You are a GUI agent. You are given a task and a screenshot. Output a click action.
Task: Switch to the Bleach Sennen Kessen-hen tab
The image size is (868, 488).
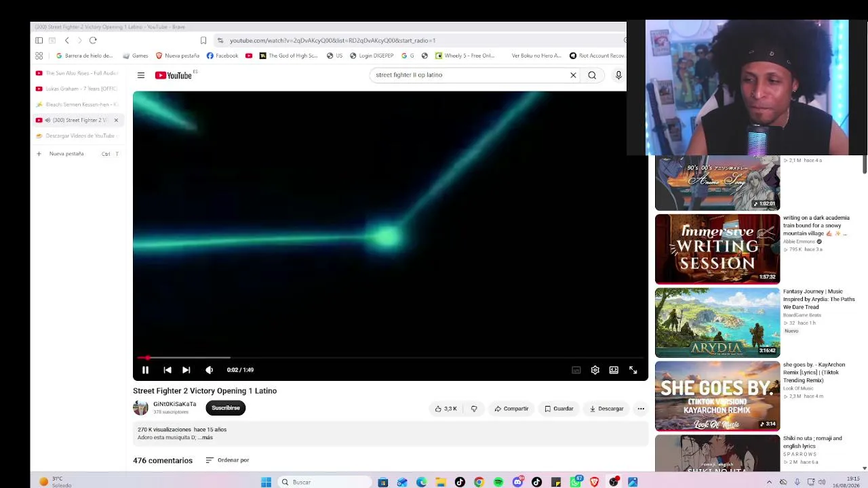[77, 104]
